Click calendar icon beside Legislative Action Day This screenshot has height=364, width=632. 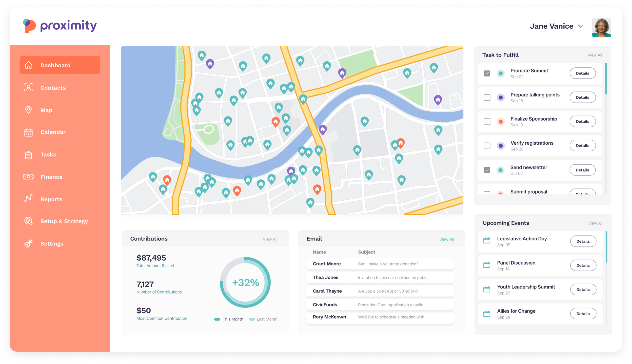(486, 241)
